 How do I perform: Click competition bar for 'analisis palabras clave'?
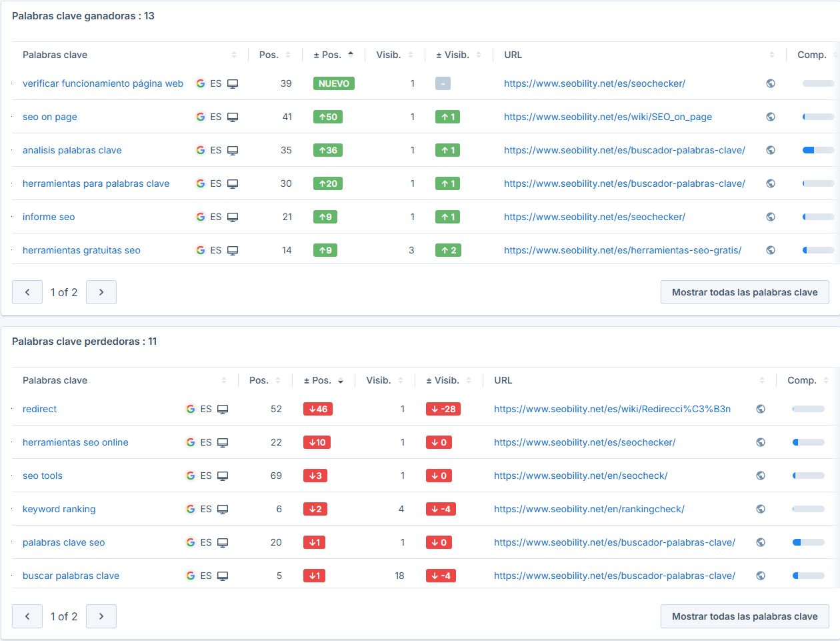[x=819, y=150]
